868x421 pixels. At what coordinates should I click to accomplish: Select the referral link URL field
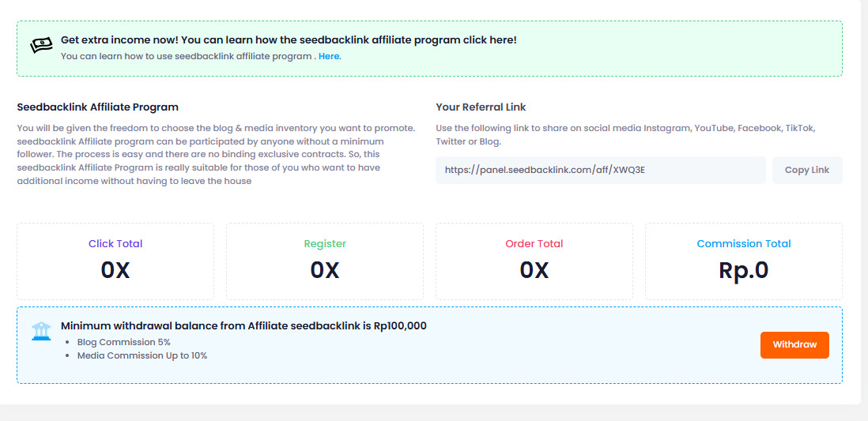click(x=601, y=171)
